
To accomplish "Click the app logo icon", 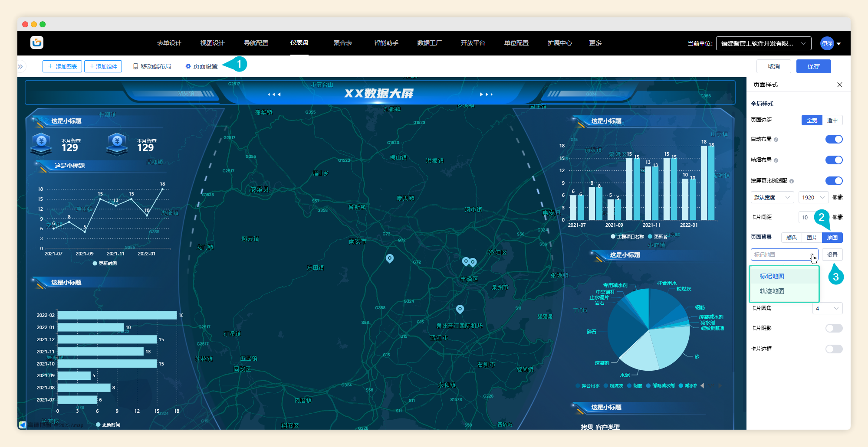I will [37, 42].
